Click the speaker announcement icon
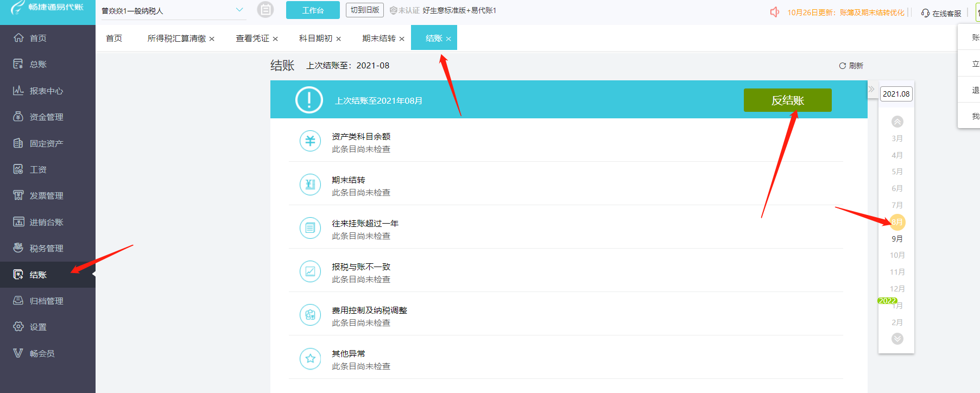 click(x=775, y=12)
